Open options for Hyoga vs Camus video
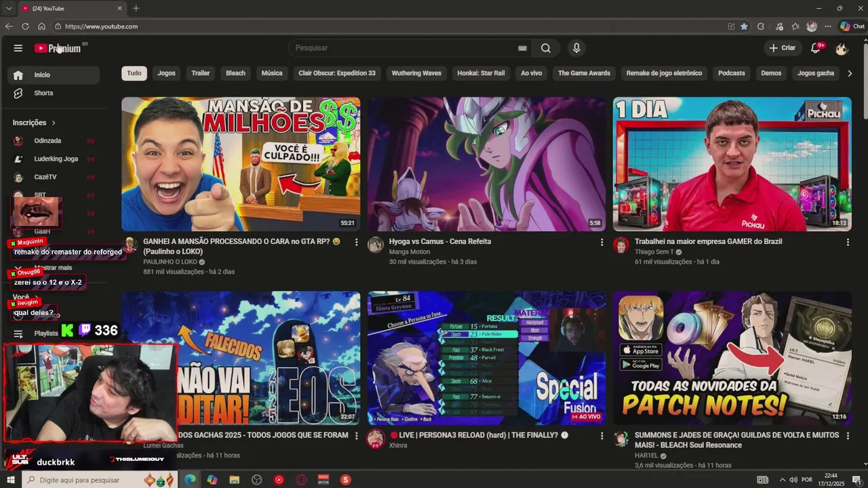Screen dimensions: 868x488 coord(602,242)
